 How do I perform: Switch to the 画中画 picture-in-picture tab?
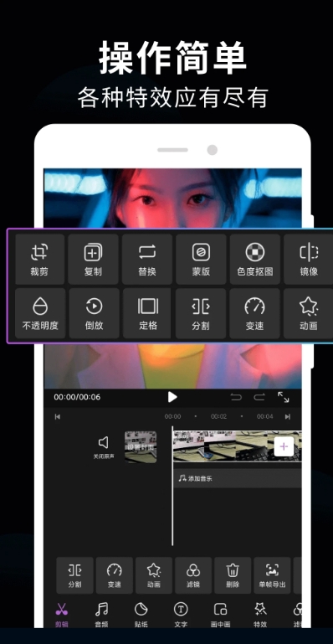click(x=220, y=615)
